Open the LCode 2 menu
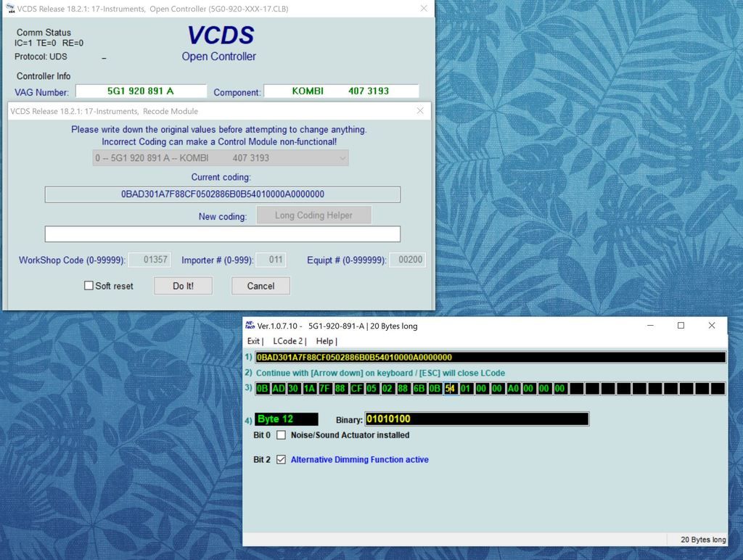Image resolution: width=743 pixels, height=560 pixels. tap(290, 341)
